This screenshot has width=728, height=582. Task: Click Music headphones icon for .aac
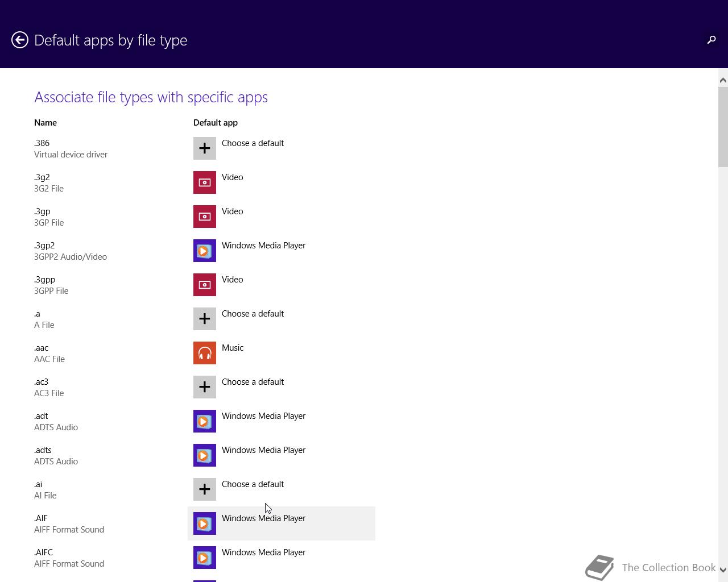[x=205, y=353]
